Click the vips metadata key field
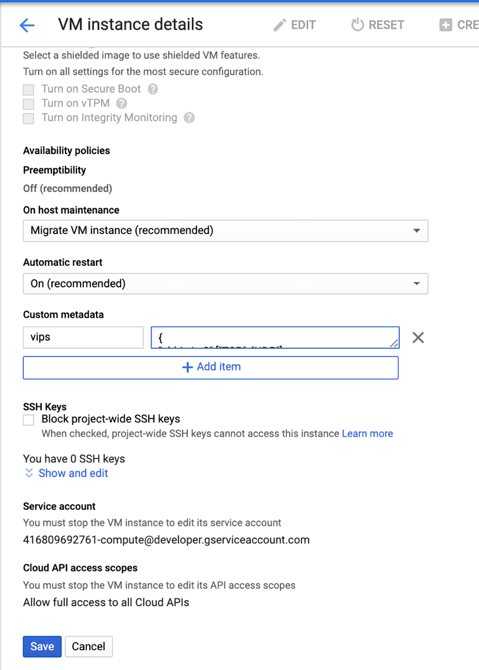Image resolution: width=479 pixels, height=670 pixels. pos(83,338)
